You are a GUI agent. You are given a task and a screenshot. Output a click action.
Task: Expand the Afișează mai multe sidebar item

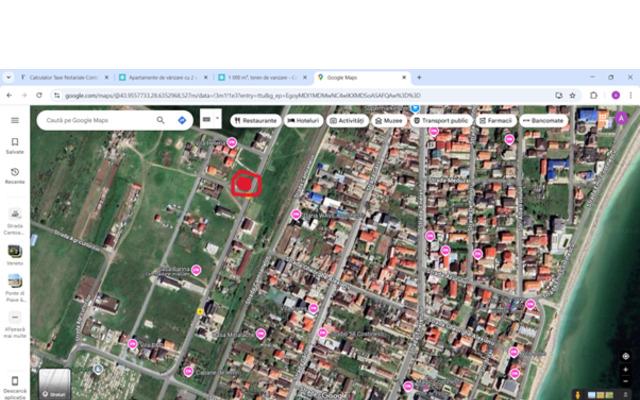(x=14, y=318)
